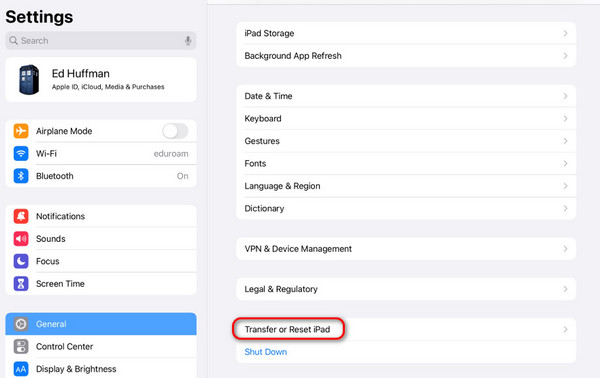Image resolution: width=600 pixels, height=378 pixels.
Task: Tap the Search field in Settings
Action: 101,41
